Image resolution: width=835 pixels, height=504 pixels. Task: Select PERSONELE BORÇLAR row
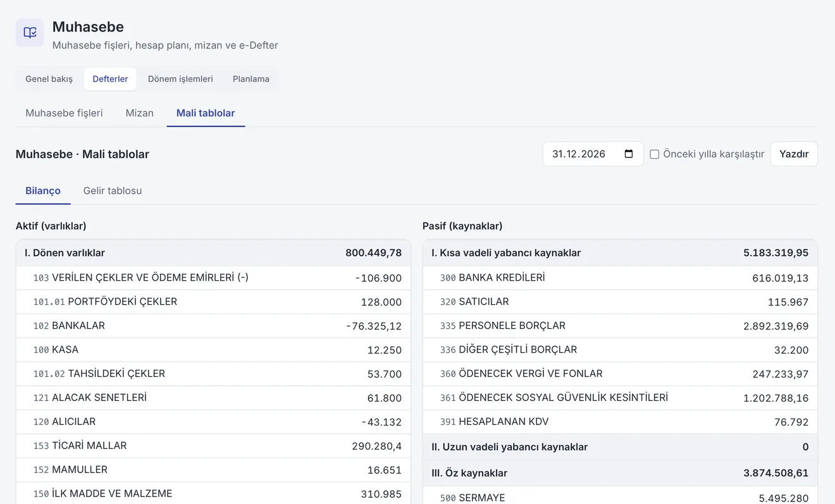point(620,326)
